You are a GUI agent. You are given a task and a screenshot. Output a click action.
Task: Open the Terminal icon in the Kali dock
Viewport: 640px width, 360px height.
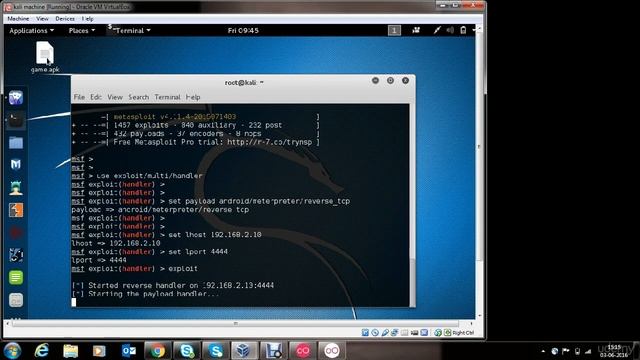[x=16, y=120]
